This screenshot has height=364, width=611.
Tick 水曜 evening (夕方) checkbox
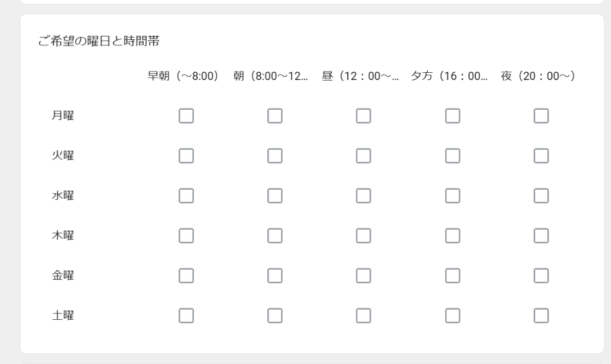click(x=452, y=196)
